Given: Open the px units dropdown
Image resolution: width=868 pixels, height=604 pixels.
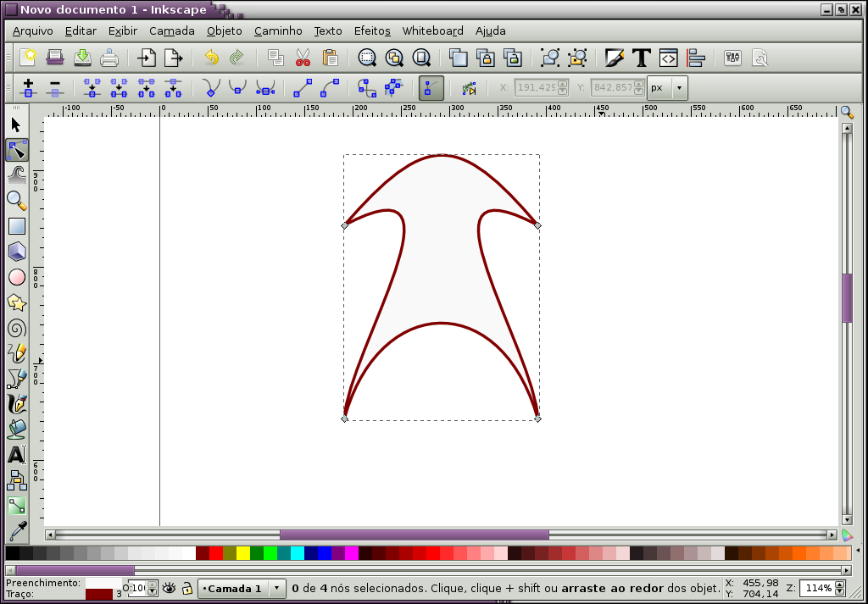Looking at the screenshot, I should click(x=667, y=88).
